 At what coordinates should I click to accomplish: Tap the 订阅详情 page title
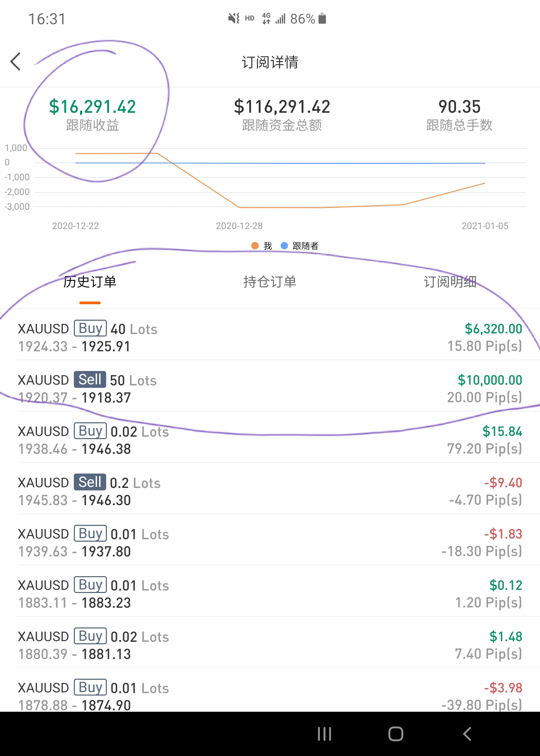[270, 62]
